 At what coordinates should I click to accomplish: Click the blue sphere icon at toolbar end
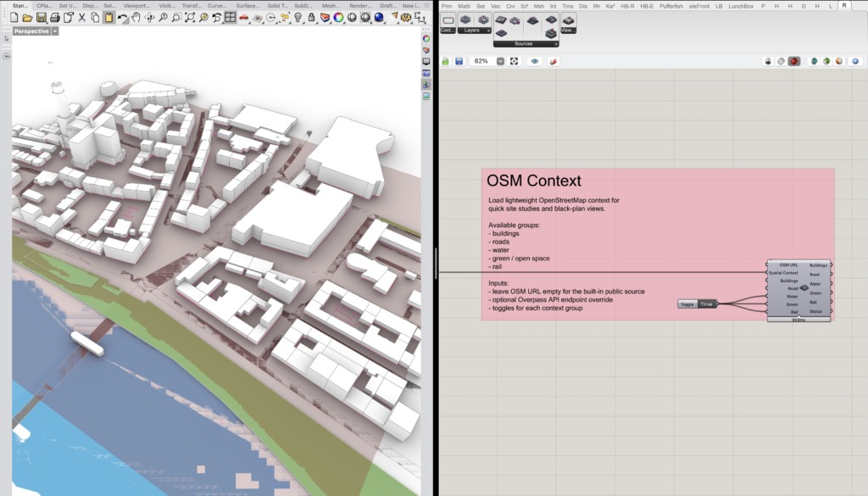click(x=855, y=61)
